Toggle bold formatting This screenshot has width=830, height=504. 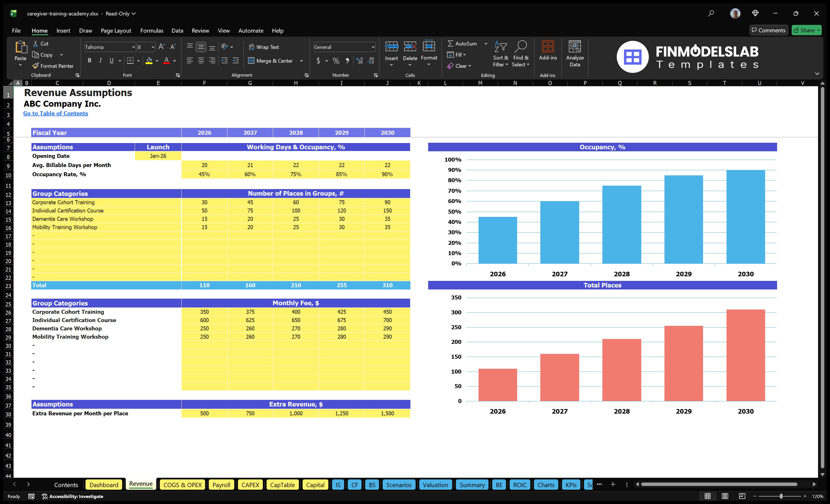coord(89,61)
